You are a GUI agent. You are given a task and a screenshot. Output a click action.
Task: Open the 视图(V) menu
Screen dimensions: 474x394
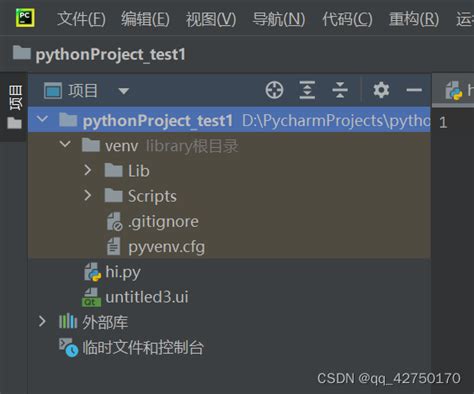211,19
